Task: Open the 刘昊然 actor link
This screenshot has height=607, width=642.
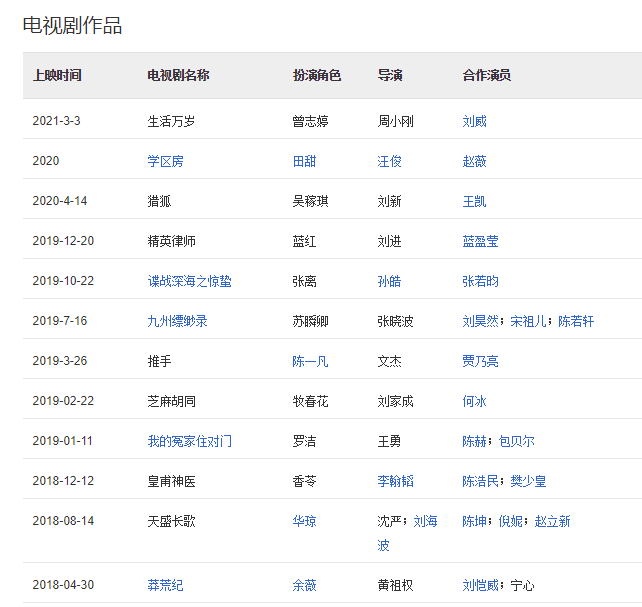Action: [480, 321]
